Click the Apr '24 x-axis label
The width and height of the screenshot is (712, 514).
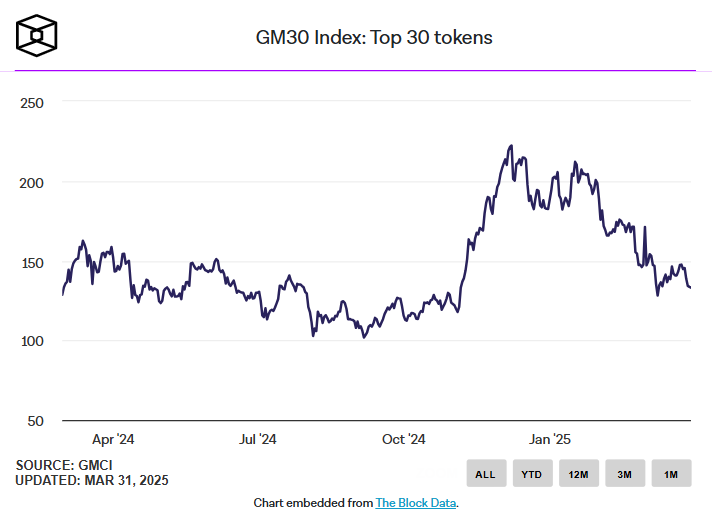pos(112,439)
